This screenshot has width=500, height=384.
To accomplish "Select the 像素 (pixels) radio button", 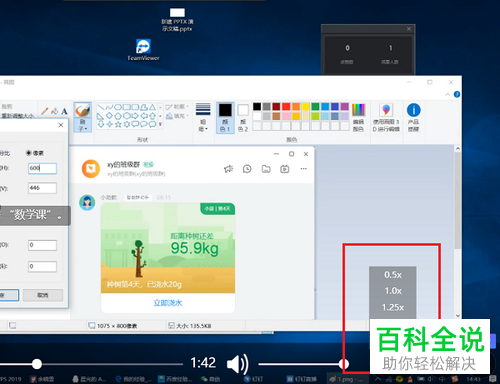I will pos(29,153).
